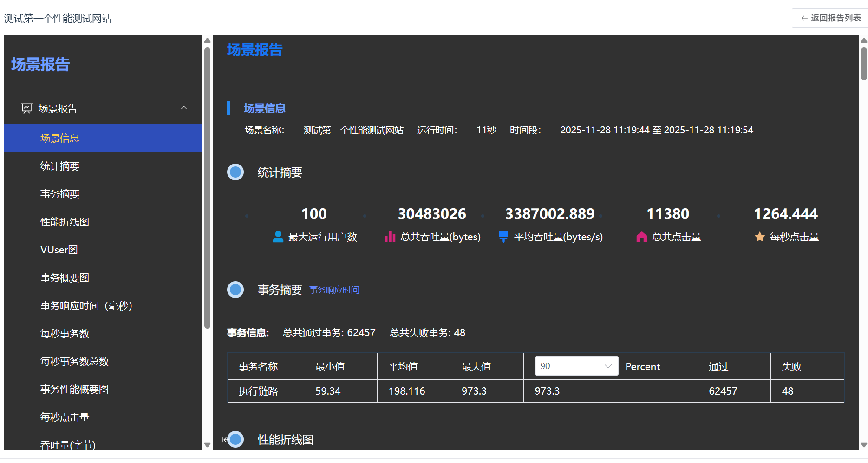Click the star icon beside 每秒点击量
Viewport: 868px width, 463px height.
coord(759,237)
